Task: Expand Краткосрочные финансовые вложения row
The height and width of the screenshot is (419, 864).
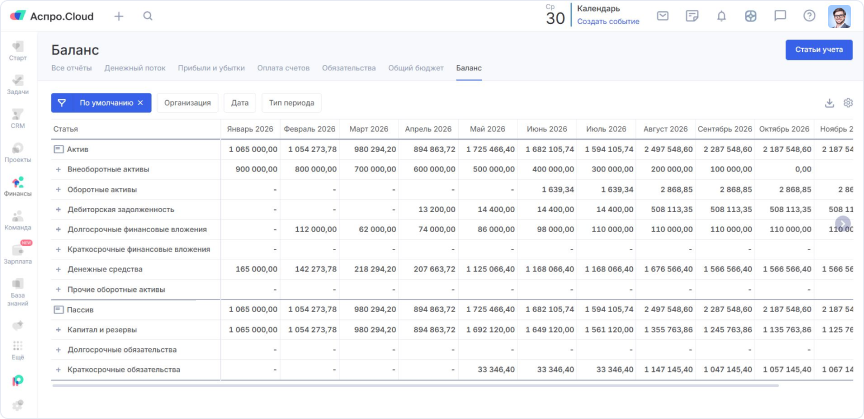Action: click(58, 249)
